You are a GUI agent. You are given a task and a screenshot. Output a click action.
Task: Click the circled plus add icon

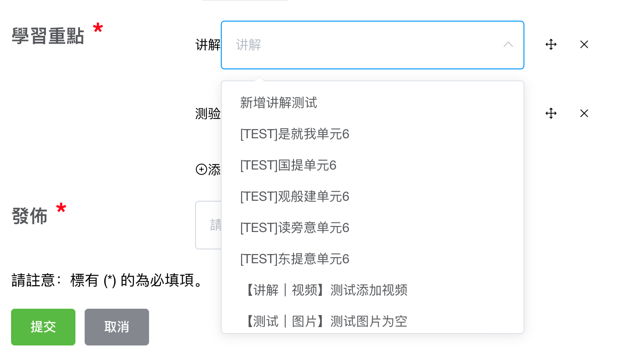tap(201, 170)
